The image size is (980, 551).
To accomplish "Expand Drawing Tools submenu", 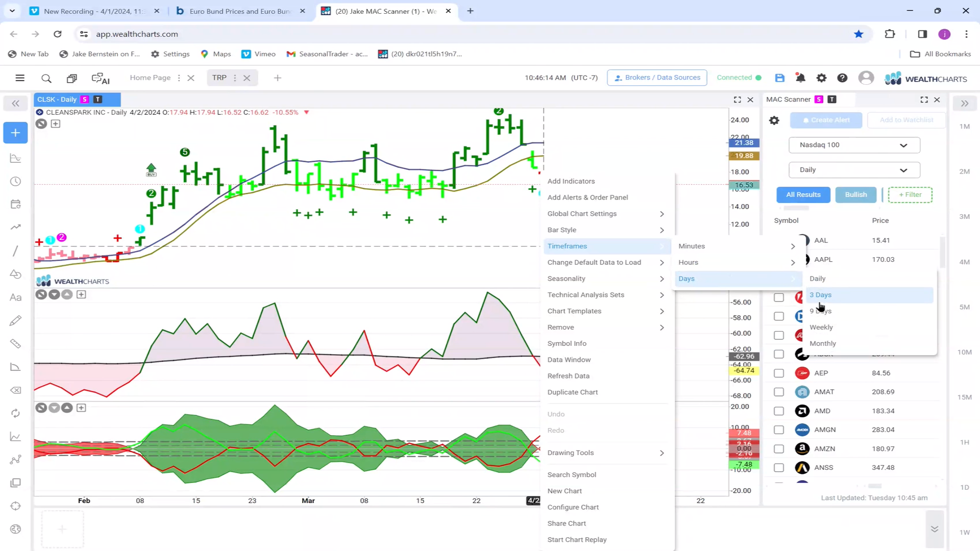I will pyautogui.click(x=606, y=453).
